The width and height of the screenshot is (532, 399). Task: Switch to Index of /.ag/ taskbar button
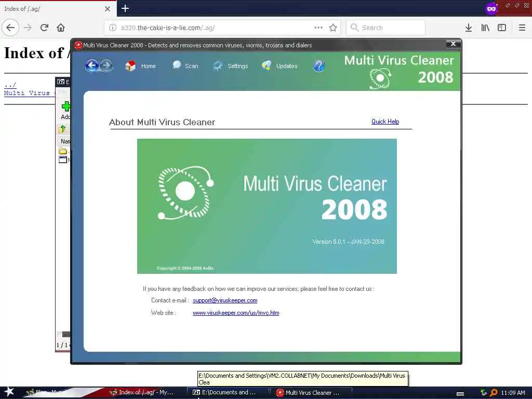click(x=142, y=392)
